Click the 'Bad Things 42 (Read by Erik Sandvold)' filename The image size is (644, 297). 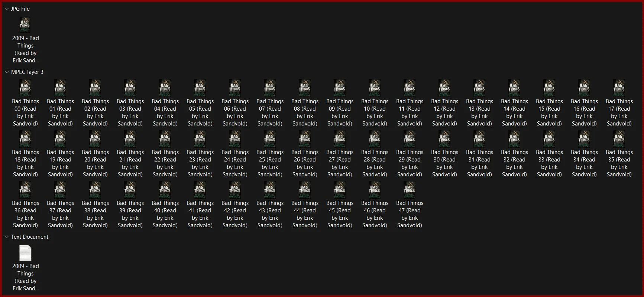click(x=235, y=214)
